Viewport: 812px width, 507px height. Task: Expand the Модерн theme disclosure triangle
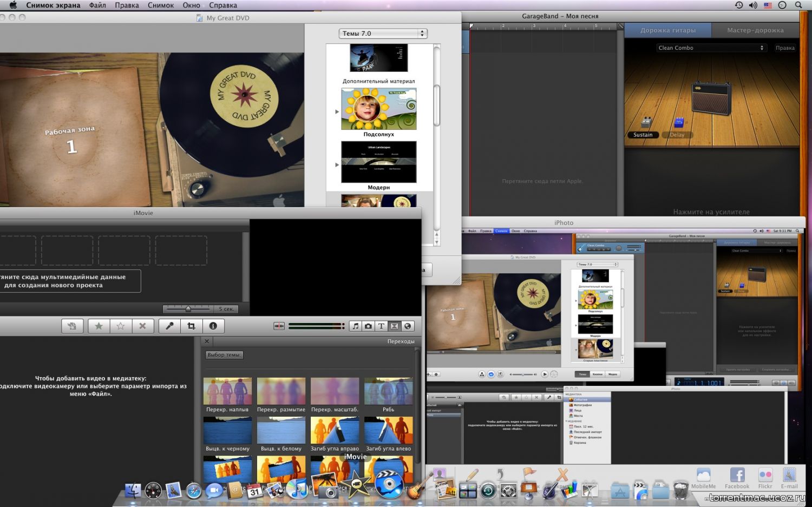tap(337, 164)
